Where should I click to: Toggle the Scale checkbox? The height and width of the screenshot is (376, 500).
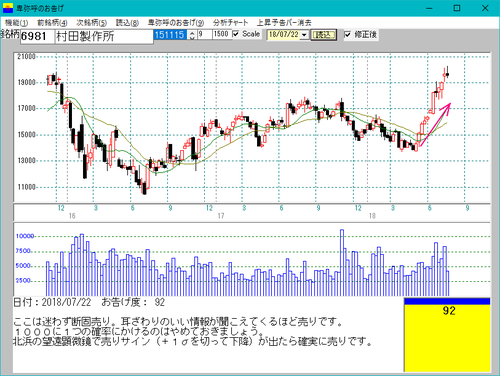tap(236, 34)
